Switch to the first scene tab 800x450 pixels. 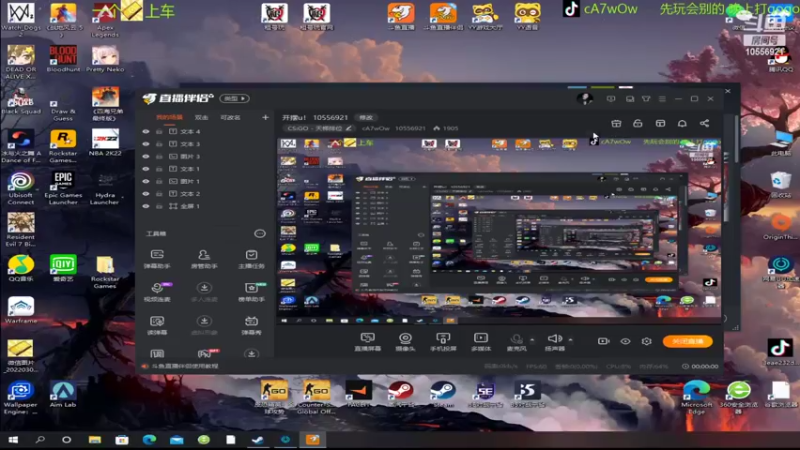169,117
